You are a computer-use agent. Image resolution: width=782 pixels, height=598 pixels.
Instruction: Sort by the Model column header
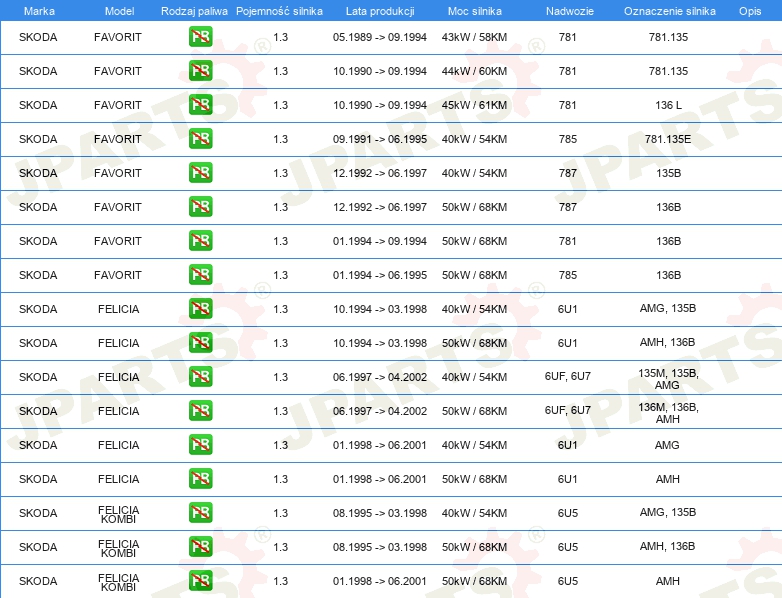pos(119,11)
